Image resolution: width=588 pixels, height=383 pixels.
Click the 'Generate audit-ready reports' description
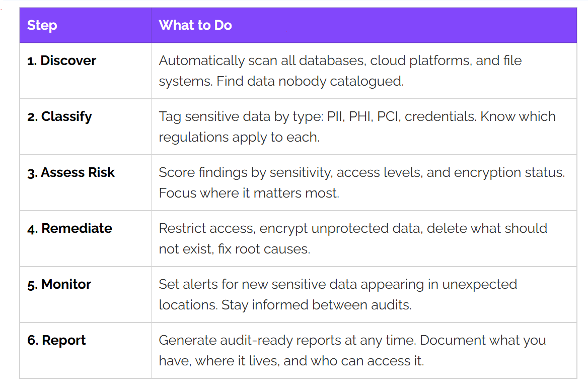(364, 351)
